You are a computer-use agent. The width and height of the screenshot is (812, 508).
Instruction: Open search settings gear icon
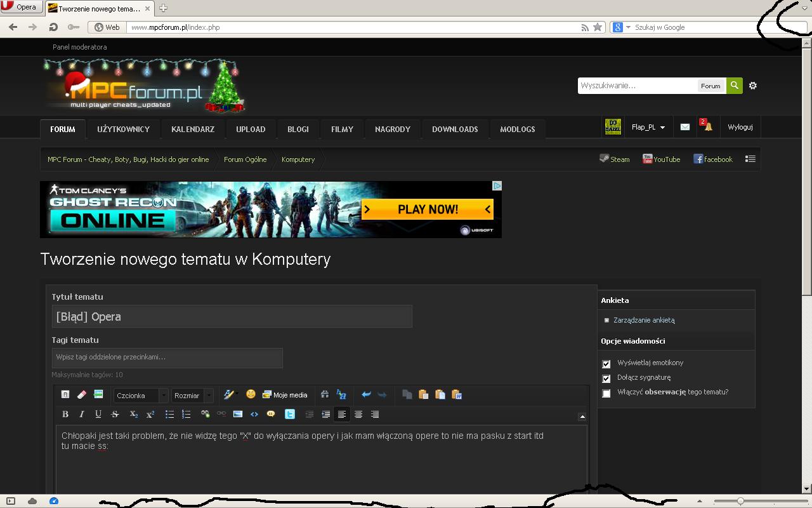pos(753,86)
